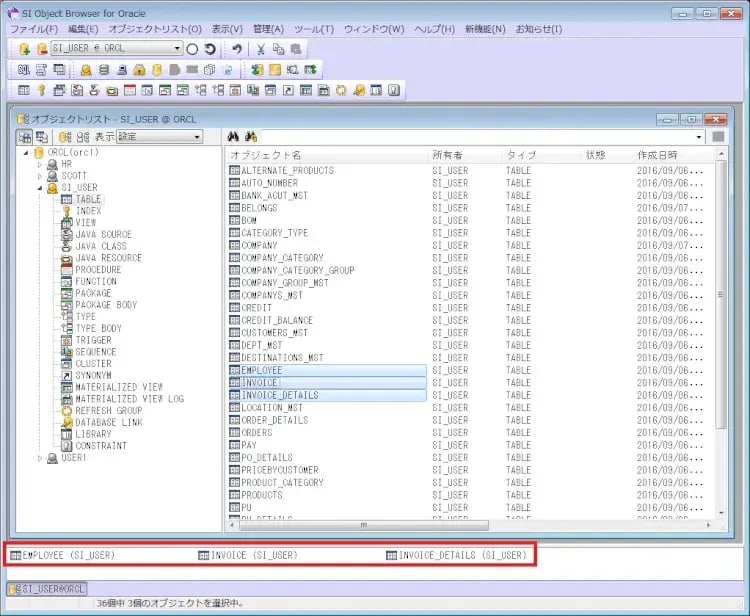Viewport: 750px width, 616px height.
Task: Open the オブジェクトリスト(O) menu
Action: (x=154, y=29)
